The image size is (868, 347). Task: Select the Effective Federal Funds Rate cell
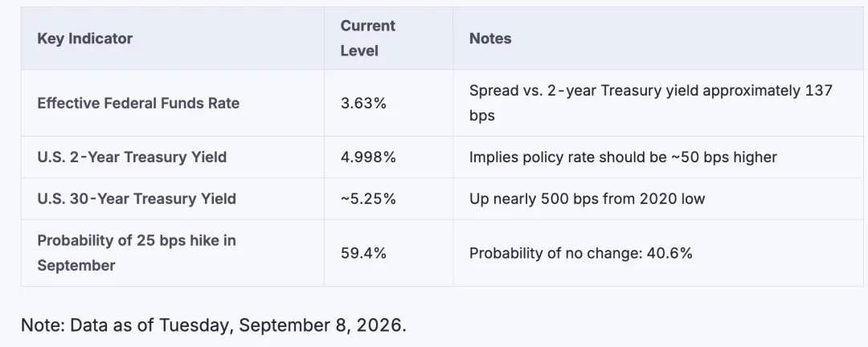(x=138, y=104)
